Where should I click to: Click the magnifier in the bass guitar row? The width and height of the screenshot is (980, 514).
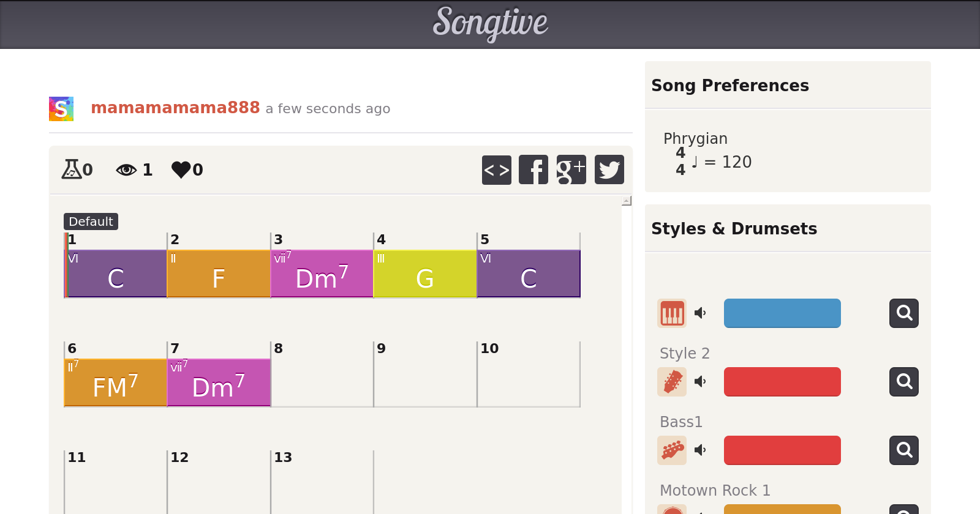[x=904, y=450]
